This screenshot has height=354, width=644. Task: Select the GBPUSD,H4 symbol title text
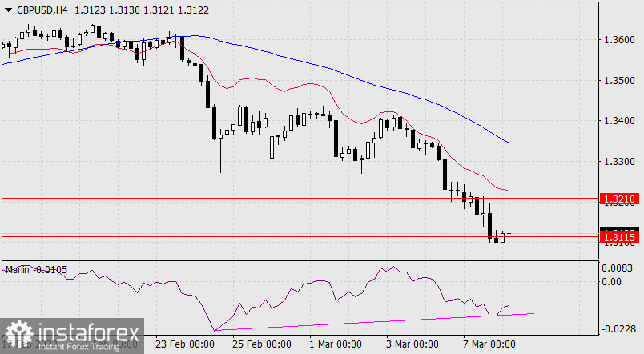point(42,10)
